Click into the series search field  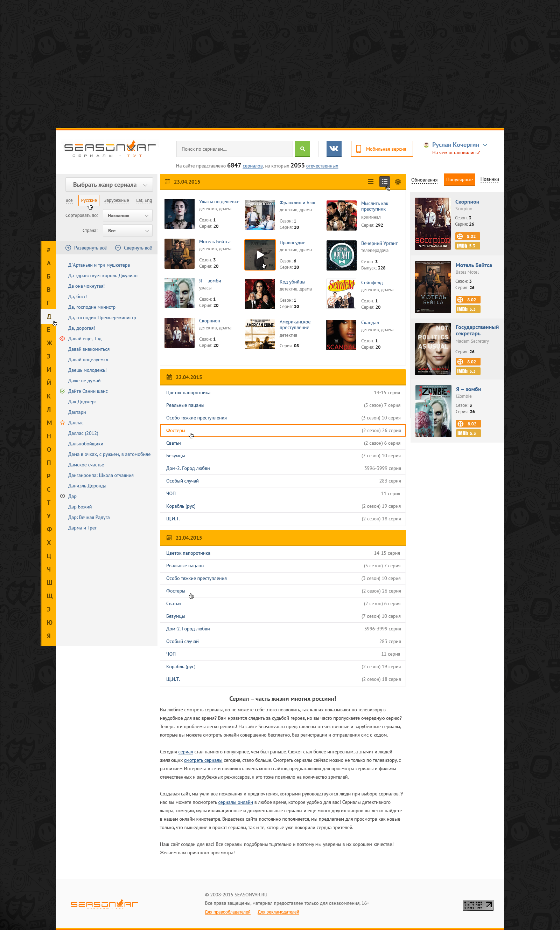coord(234,149)
